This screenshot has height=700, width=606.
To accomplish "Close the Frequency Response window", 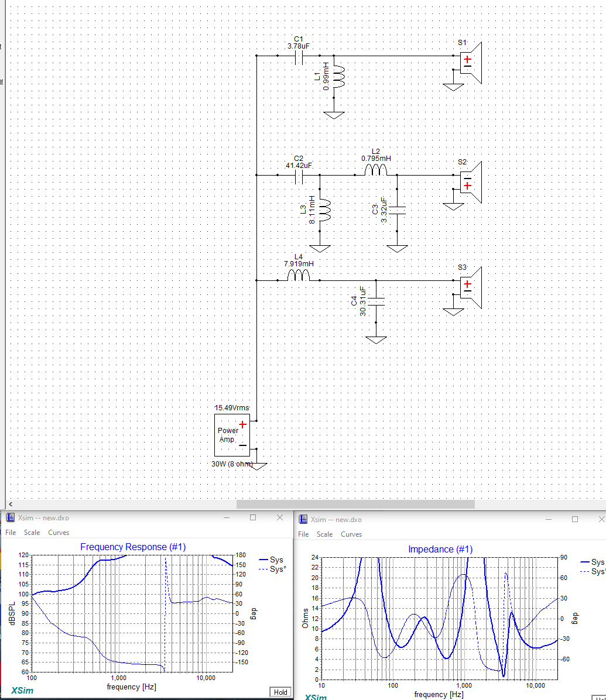I will [x=280, y=517].
